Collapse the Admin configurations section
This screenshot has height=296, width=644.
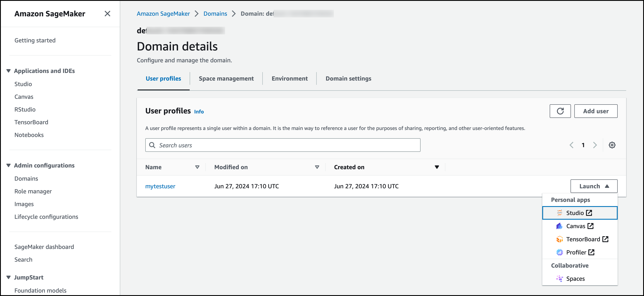point(8,165)
